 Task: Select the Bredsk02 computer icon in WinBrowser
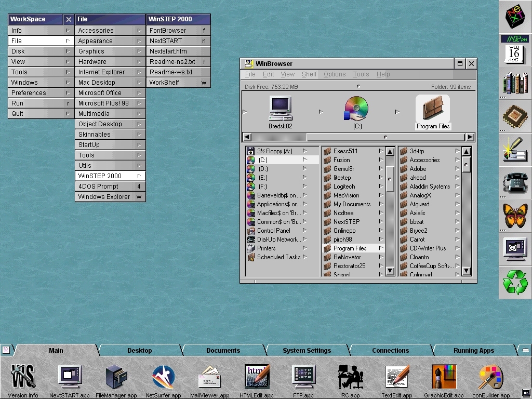click(281, 112)
